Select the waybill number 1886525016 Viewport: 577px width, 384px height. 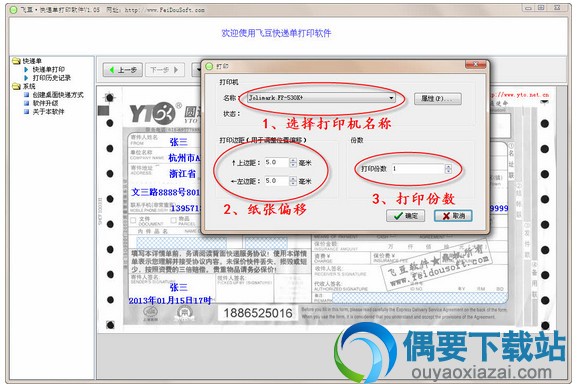pyautogui.click(x=258, y=313)
